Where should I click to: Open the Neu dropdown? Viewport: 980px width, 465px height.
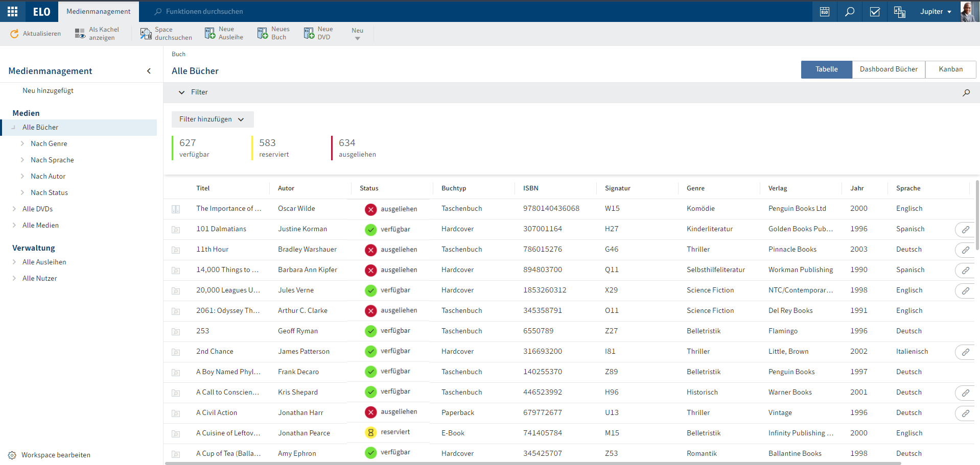(x=358, y=34)
